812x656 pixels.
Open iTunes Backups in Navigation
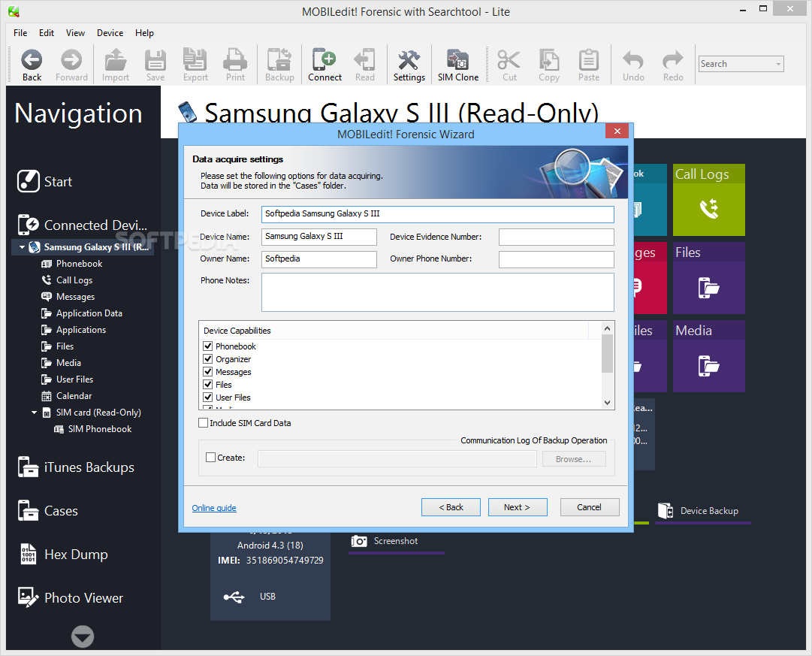[x=76, y=467]
